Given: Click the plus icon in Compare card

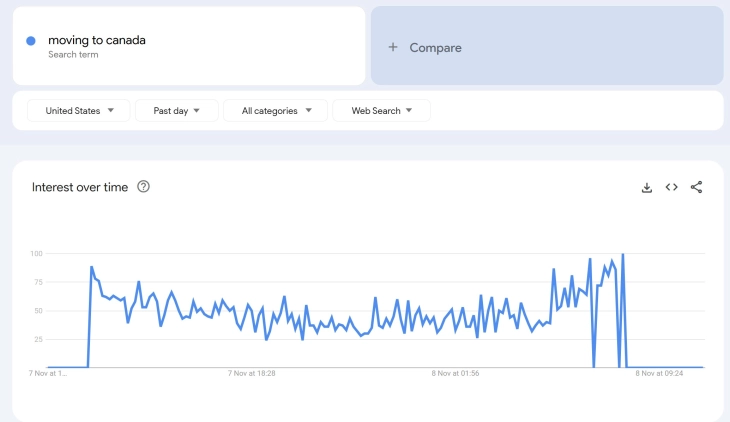Looking at the screenshot, I should (393, 47).
